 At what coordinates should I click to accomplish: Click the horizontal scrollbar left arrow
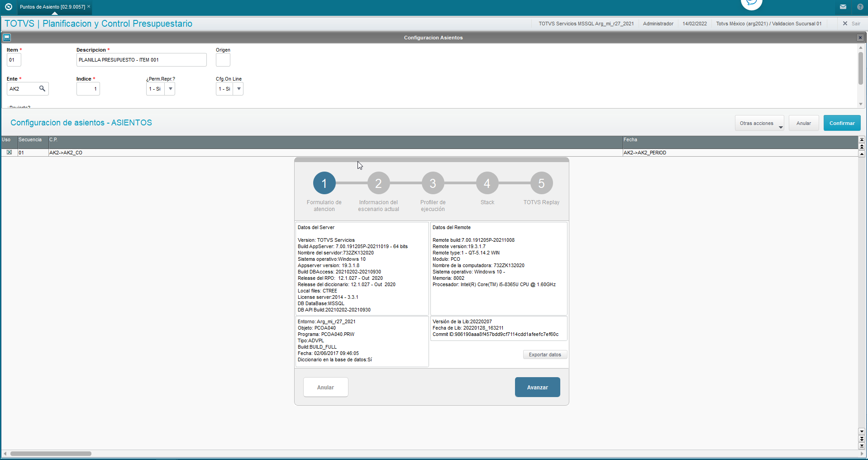point(5,453)
